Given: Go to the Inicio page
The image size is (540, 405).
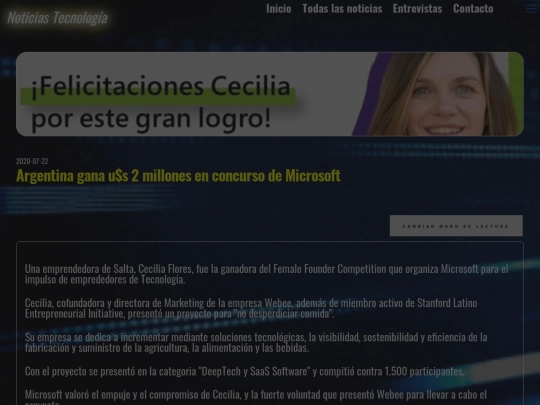Looking at the screenshot, I should (279, 8).
